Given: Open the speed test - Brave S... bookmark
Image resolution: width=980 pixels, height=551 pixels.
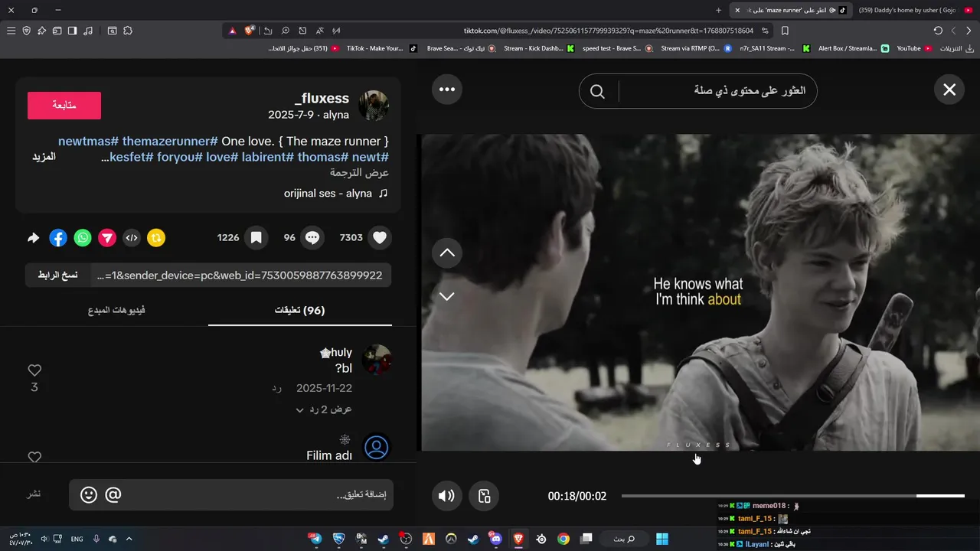Looking at the screenshot, I should point(617,48).
